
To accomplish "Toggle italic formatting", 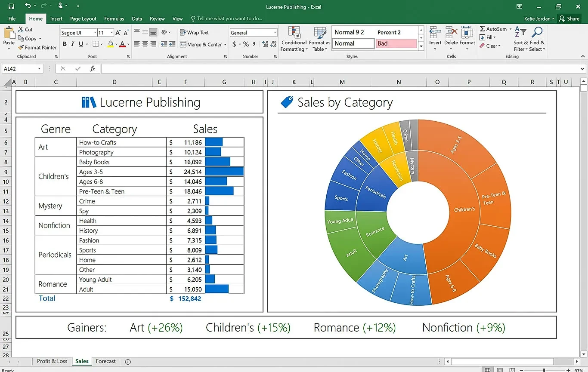I will pyautogui.click(x=73, y=44).
